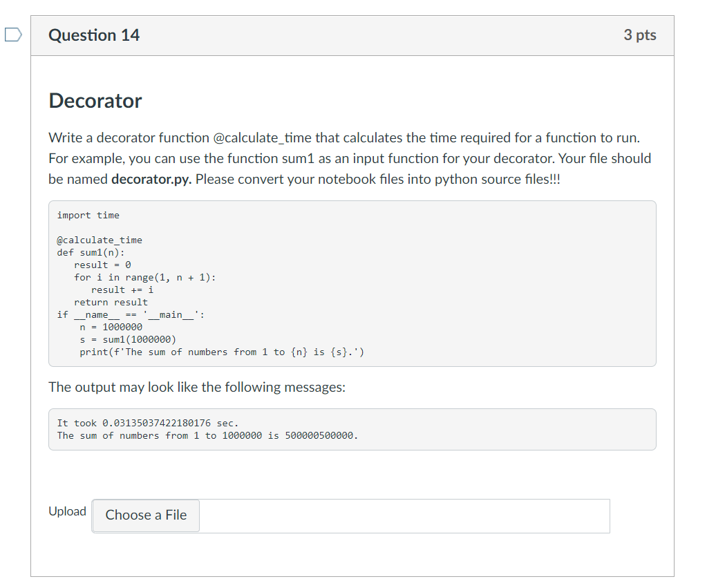716x588 pixels.
Task: Flag Question 14 with the bookmark icon
Action: [x=13, y=35]
